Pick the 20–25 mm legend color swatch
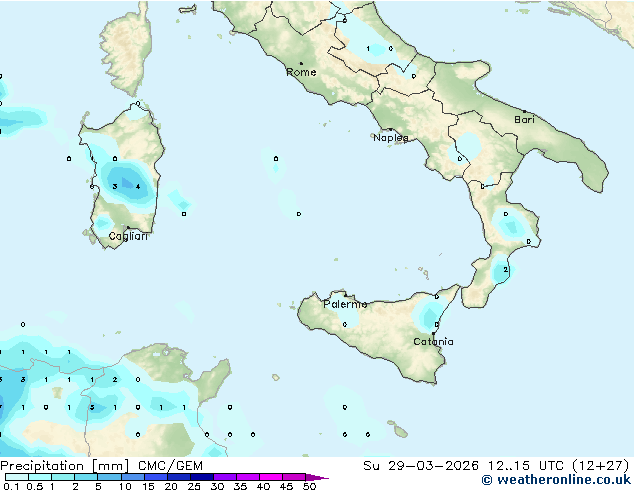Image resolution: width=634 pixels, height=490 pixels. [x=178, y=477]
